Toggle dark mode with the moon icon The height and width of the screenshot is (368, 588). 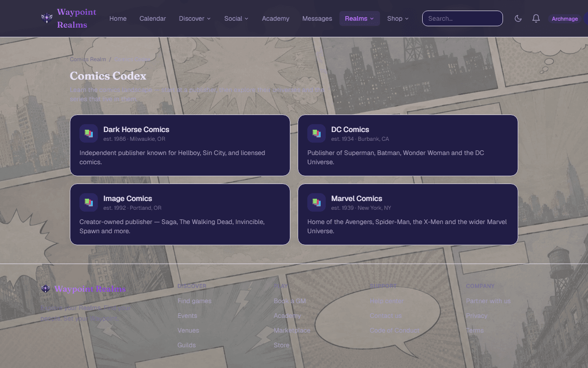(518, 18)
